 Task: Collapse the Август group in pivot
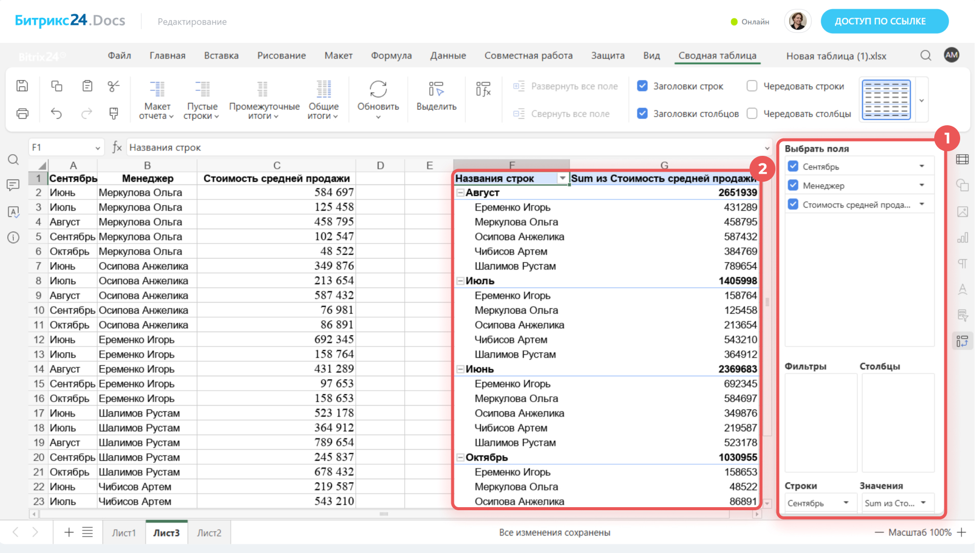[460, 192]
